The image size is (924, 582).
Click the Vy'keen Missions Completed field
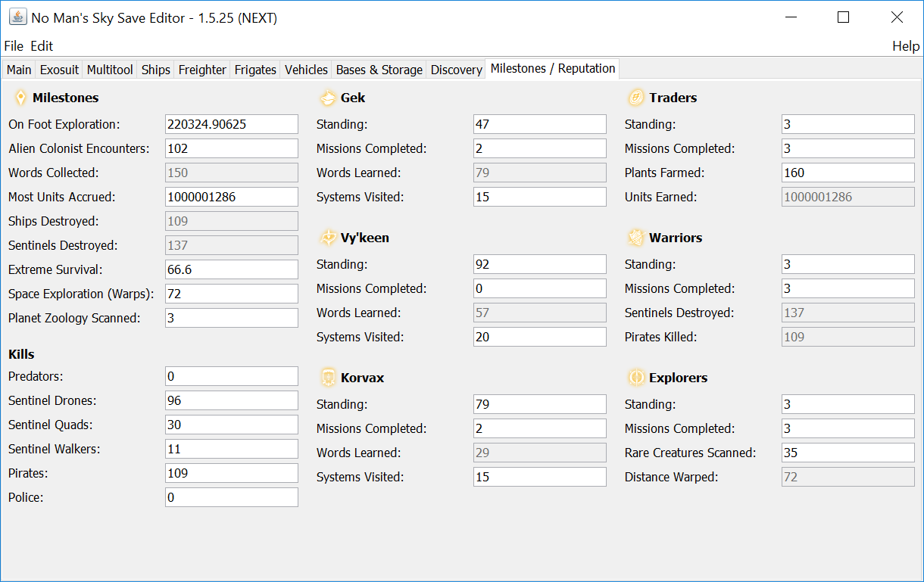click(x=540, y=288)
